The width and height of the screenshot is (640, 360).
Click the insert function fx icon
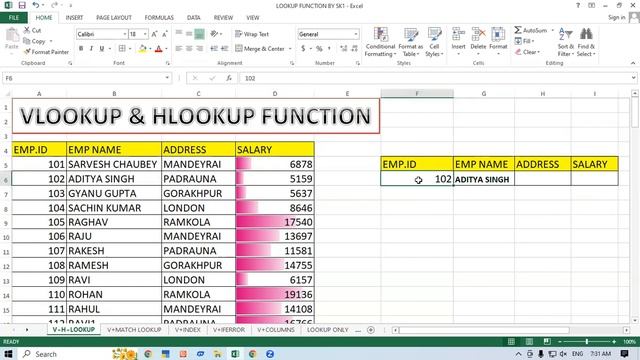tap(229, 78)
